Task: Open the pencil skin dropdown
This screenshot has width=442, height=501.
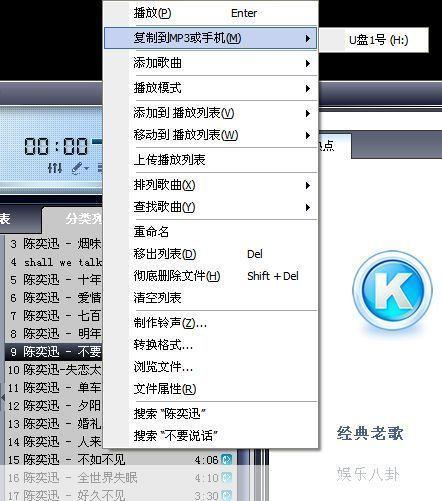Action: [80, 168]
